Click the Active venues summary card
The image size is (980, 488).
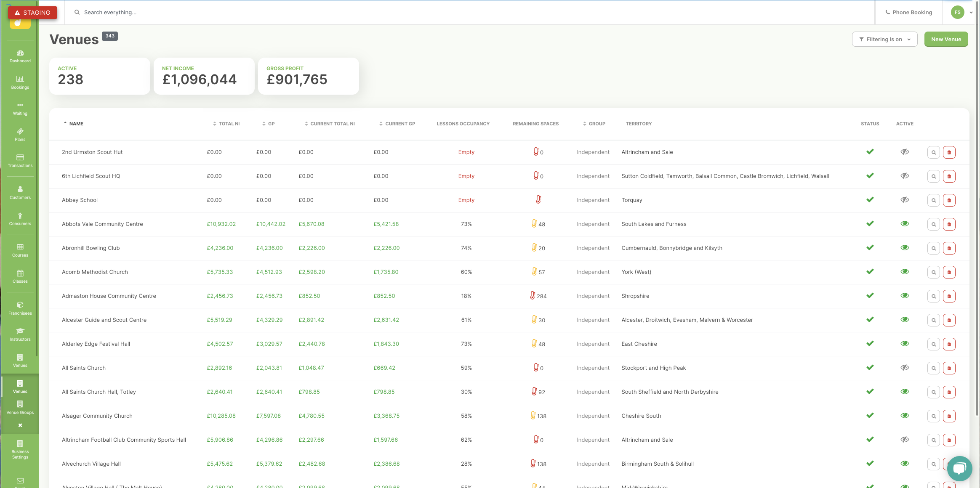click(x=100, y=76)
